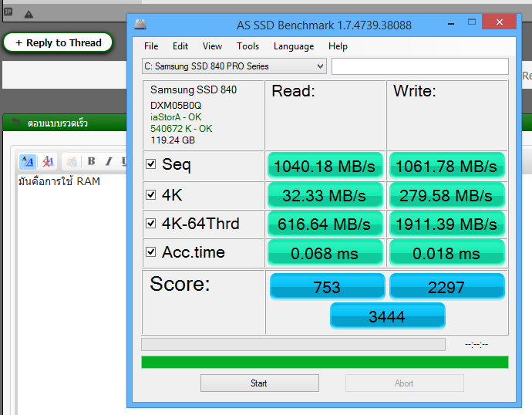This screenshot has width=532, height=415.
Task: Uncheck the 4K-64Thrd test checkbox
Action: (150, 223)
